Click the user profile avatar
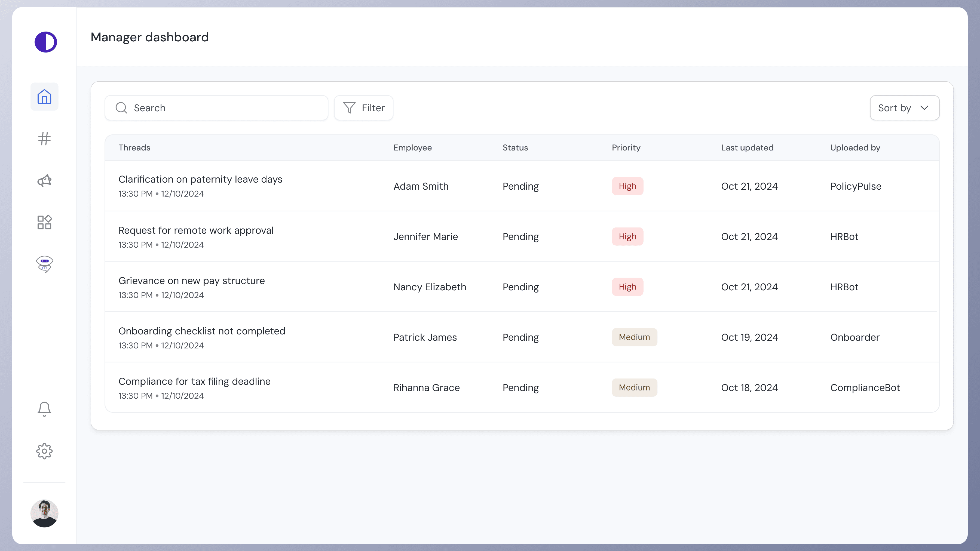980x551 pixels. pyautogui.click(x=45, y=513)
